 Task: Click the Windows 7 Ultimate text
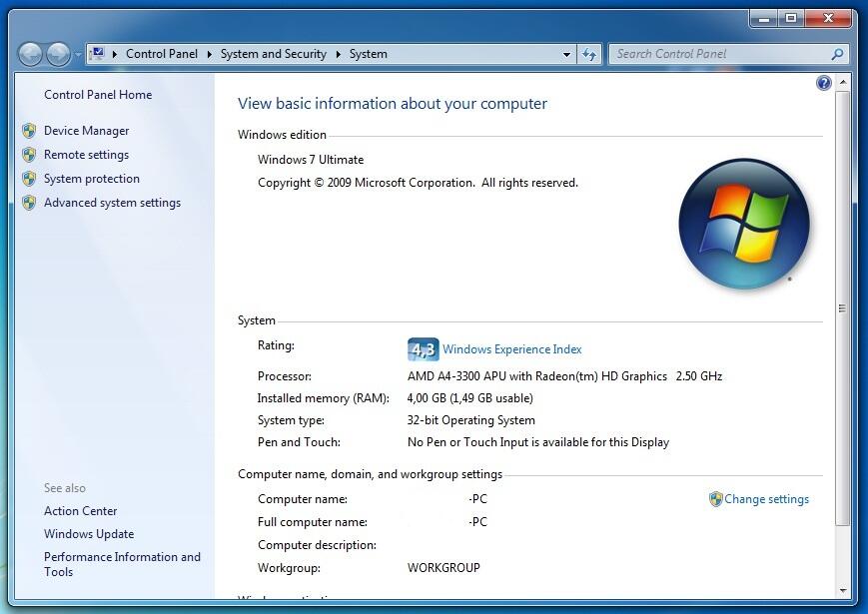[311, 160]
